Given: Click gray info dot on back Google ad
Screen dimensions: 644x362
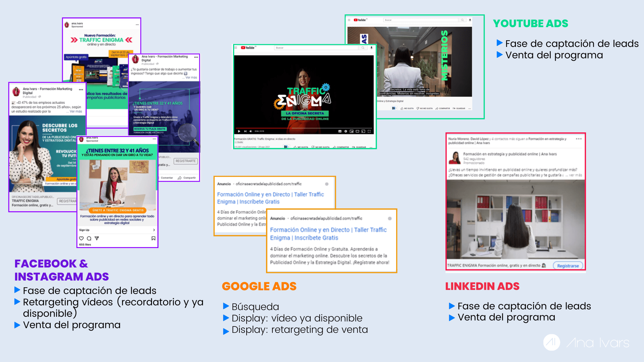Looking at the screenshot, I should point(327,184).
